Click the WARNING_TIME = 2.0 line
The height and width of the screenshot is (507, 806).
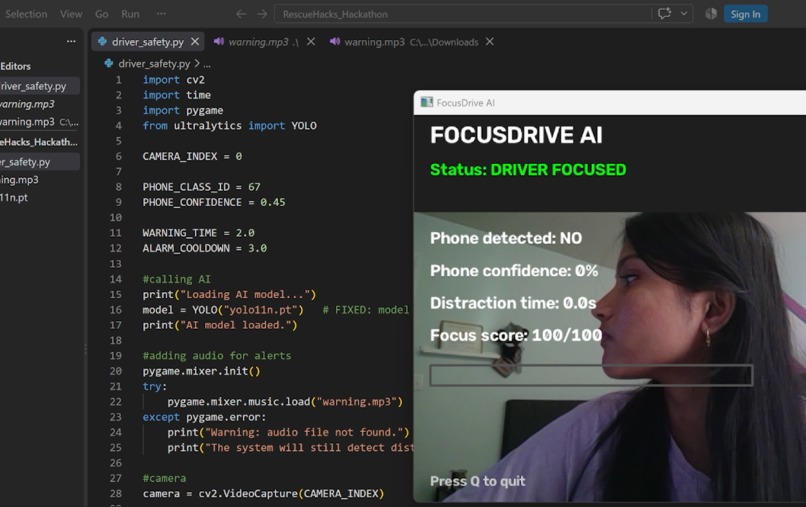point(198,233)
